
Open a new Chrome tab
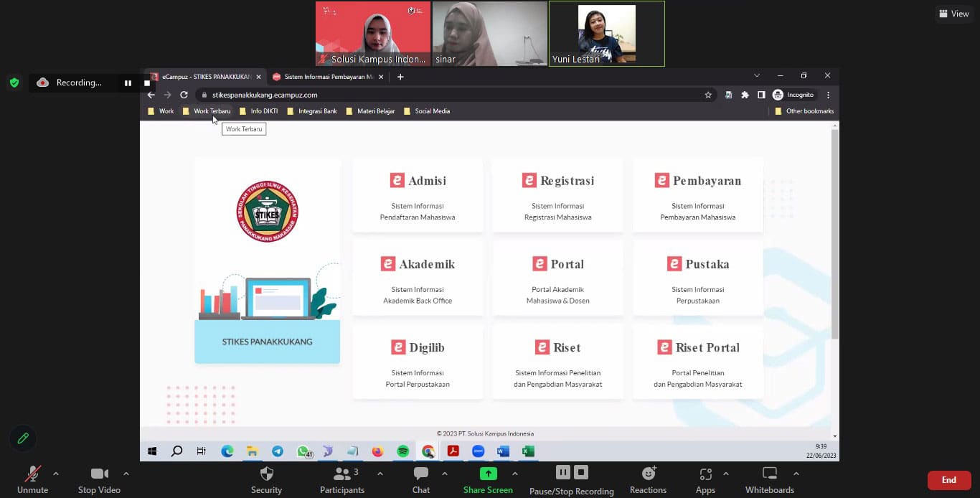point(400,77)
